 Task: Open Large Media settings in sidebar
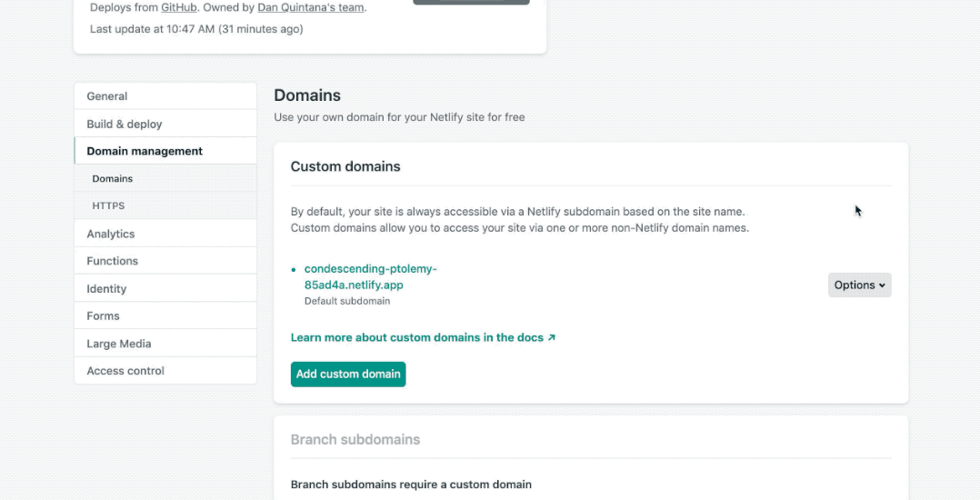pos(165,344)
